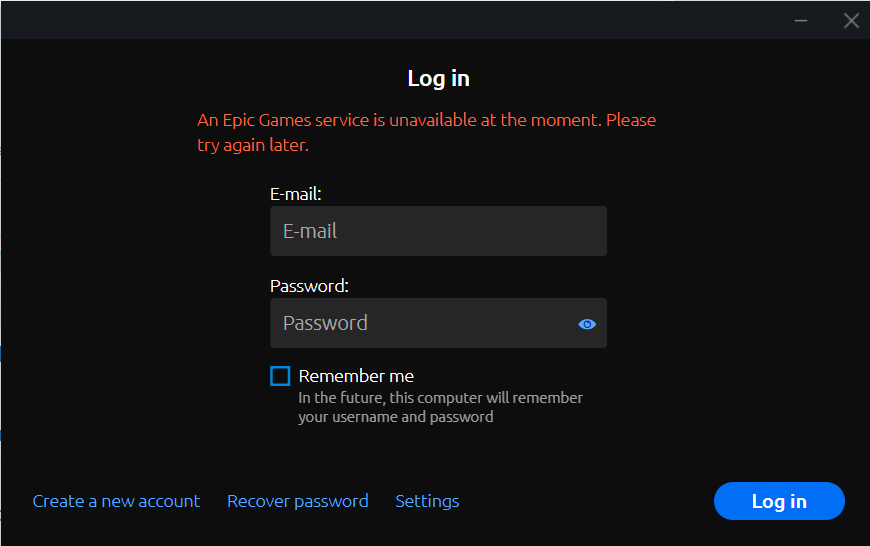Click the Remember me label text
The height and width of the screenshot is (546, 870).
coord(356,376)
